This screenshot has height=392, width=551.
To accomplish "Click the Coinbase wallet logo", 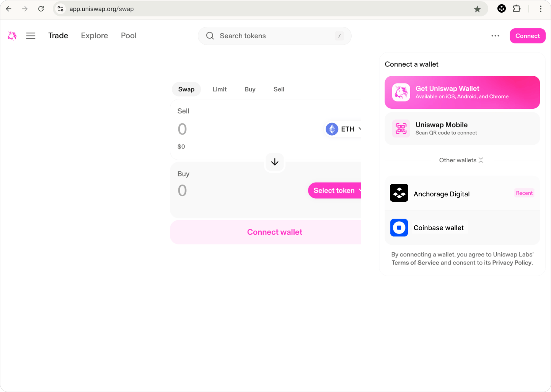I will (x=399, y=227).
